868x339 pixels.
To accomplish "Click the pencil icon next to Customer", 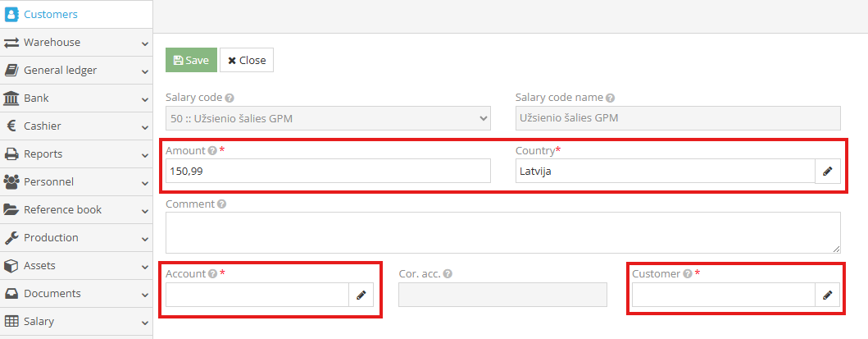I will pos(828,295).
